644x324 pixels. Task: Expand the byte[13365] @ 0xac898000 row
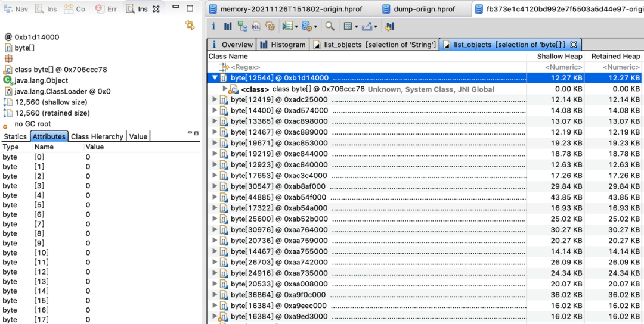tap(215, 121)
